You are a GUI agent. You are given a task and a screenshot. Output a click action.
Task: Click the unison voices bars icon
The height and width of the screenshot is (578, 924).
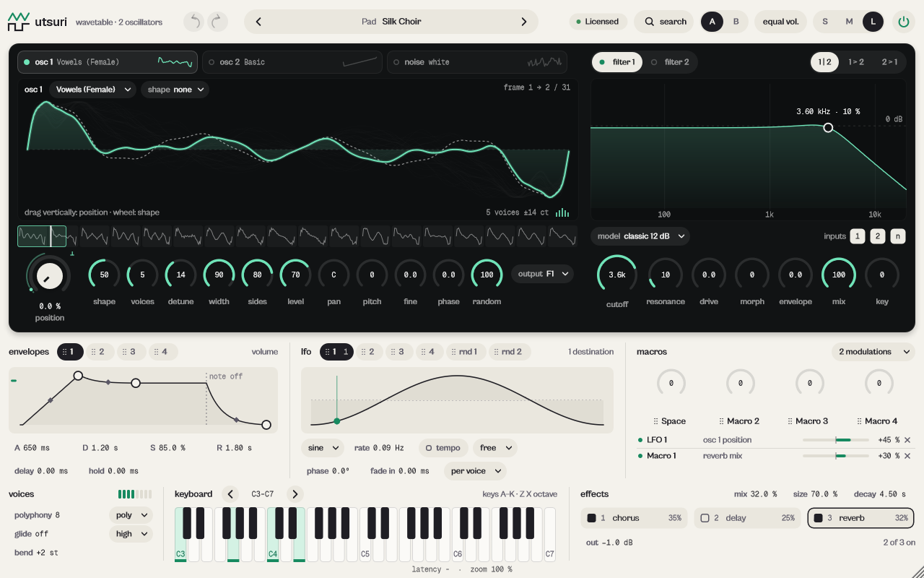(562, 212)
